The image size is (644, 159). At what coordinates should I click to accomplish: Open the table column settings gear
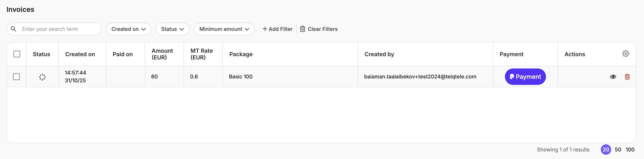pos(625,54)
